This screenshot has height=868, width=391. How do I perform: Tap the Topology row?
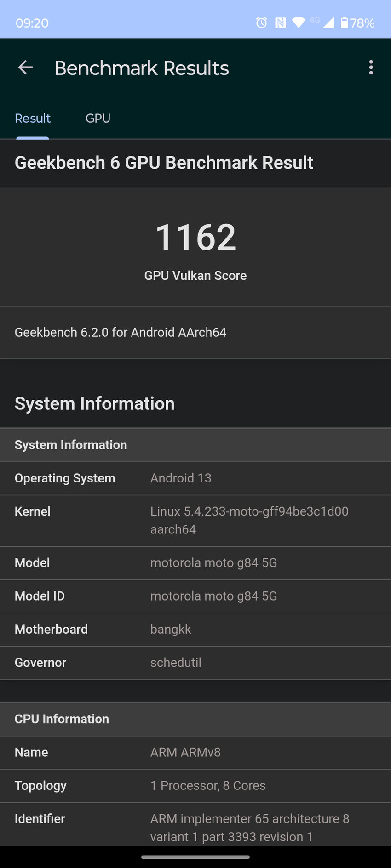pyautogui.click(x=195, y=786)
